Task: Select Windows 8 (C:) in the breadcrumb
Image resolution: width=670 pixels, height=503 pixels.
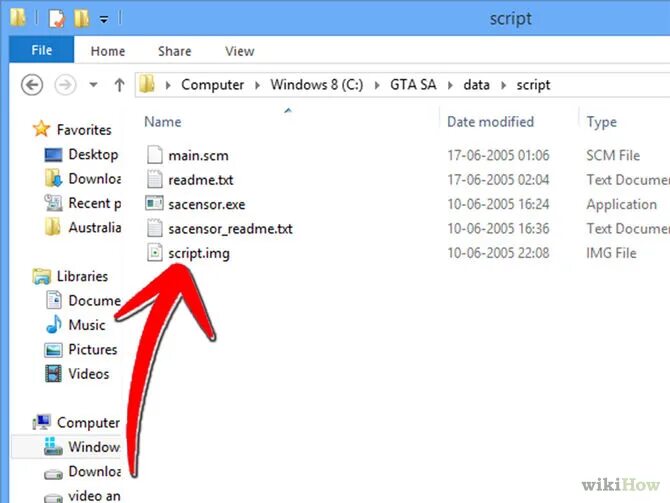Action: pos(317,85)
